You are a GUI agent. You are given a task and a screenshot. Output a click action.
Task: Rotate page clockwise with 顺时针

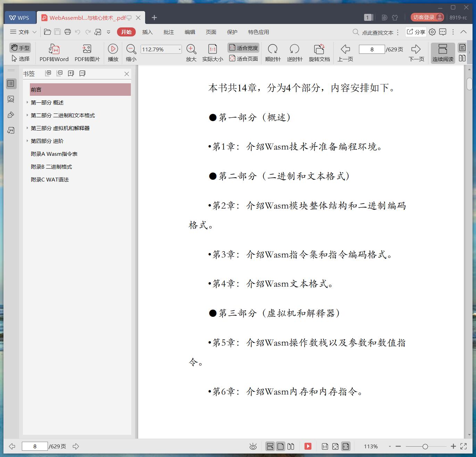point(273,53)
